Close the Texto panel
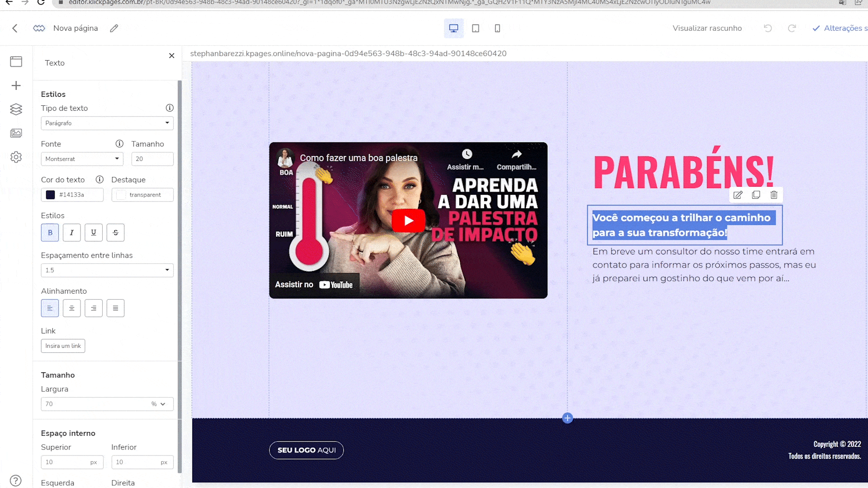 [x=172, y=56]
